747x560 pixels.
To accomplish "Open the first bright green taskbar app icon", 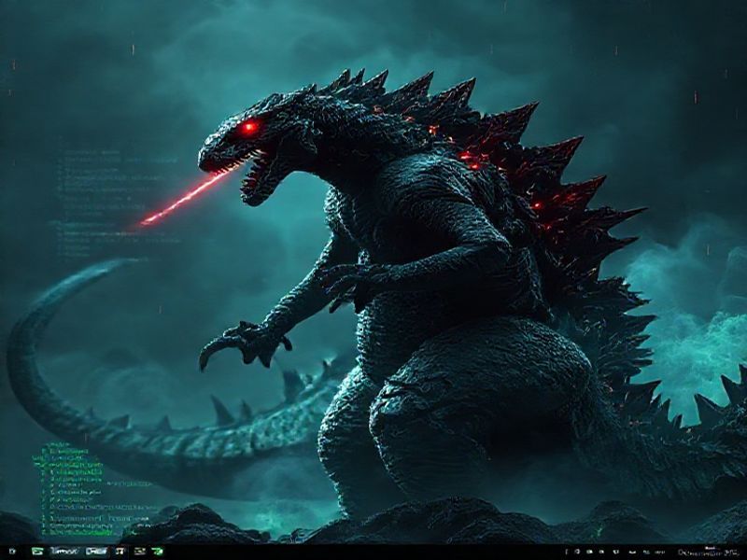I will click(37, 551).
